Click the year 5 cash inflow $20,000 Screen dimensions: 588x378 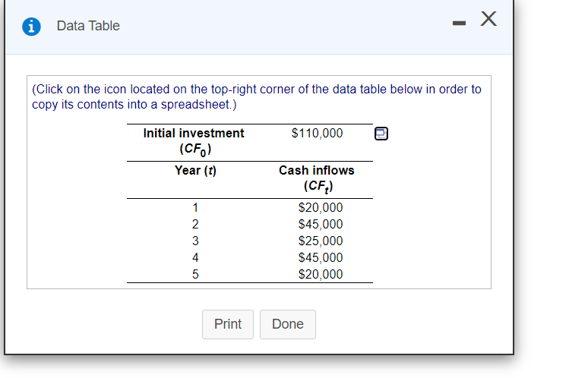pos(321,275)
